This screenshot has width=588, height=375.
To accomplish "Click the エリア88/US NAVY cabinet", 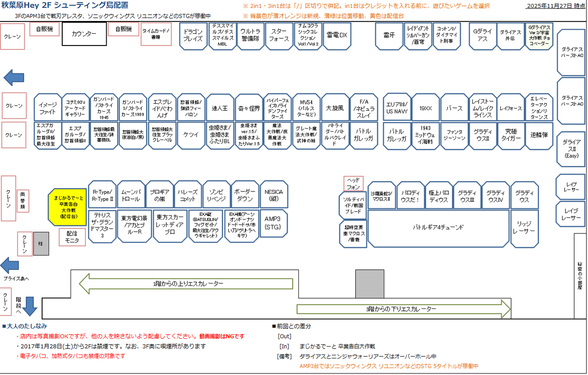I will pos(397,107).
